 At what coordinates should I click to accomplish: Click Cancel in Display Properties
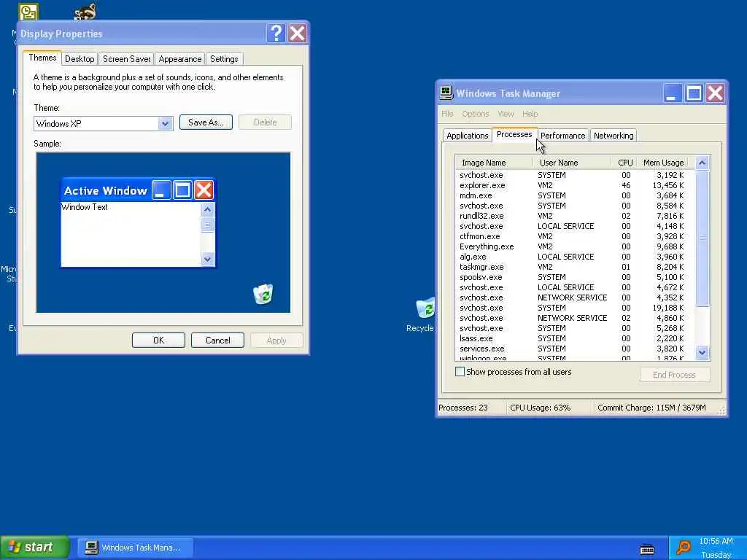217,341
